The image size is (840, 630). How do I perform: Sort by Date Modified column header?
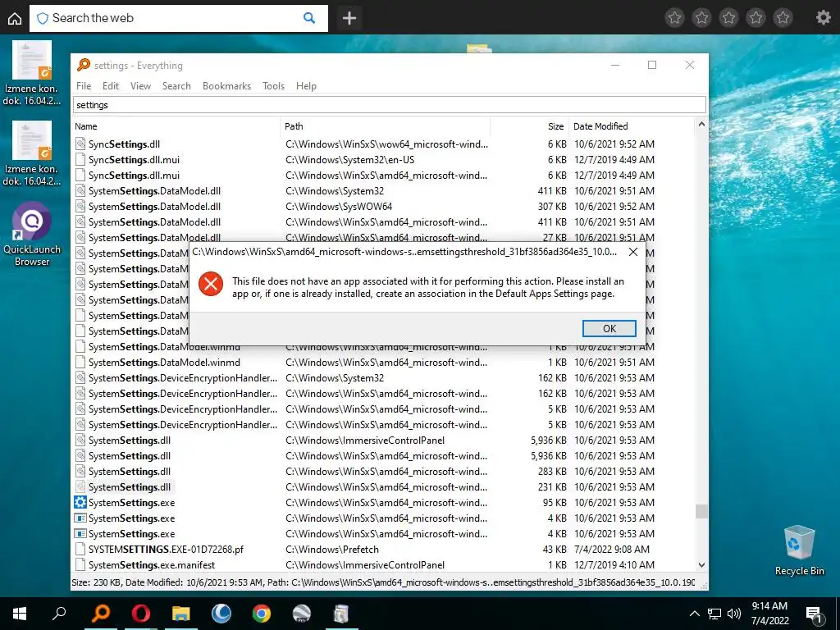click(x=631, y=126)
